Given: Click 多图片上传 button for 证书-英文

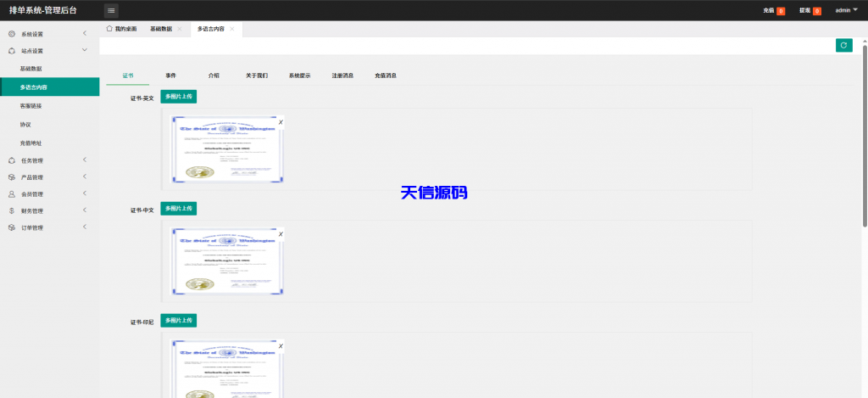Looking at the screenshot, I should tap(178, 97).
